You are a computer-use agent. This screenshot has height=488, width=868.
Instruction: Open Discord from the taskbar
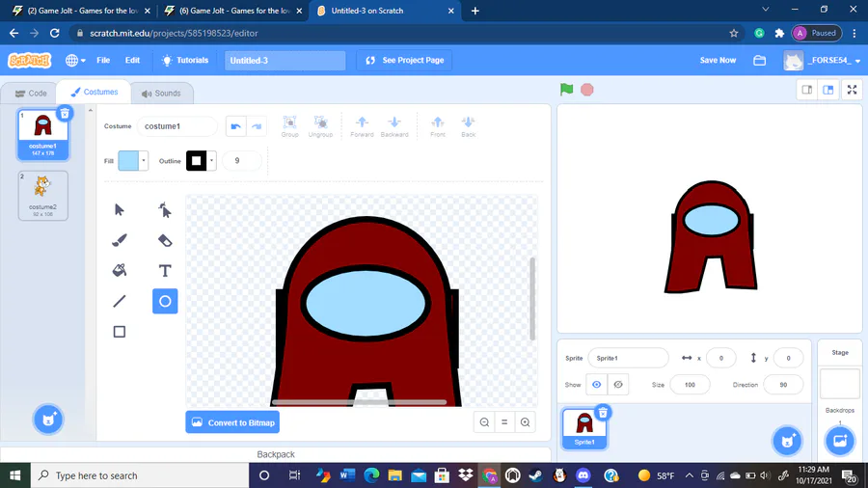pos(583,475)
